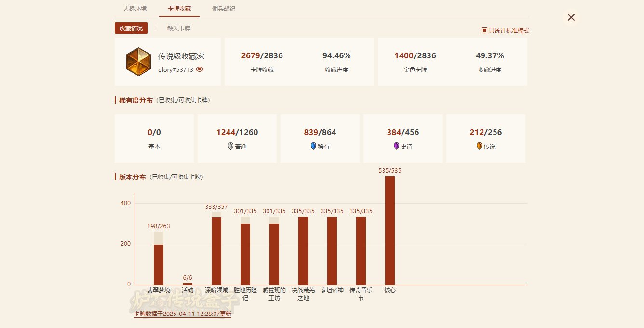The height and width of the screenshot is (328, 644).
Task: Open the 佣兵战纪 tab
Action: tap(224, 9)
